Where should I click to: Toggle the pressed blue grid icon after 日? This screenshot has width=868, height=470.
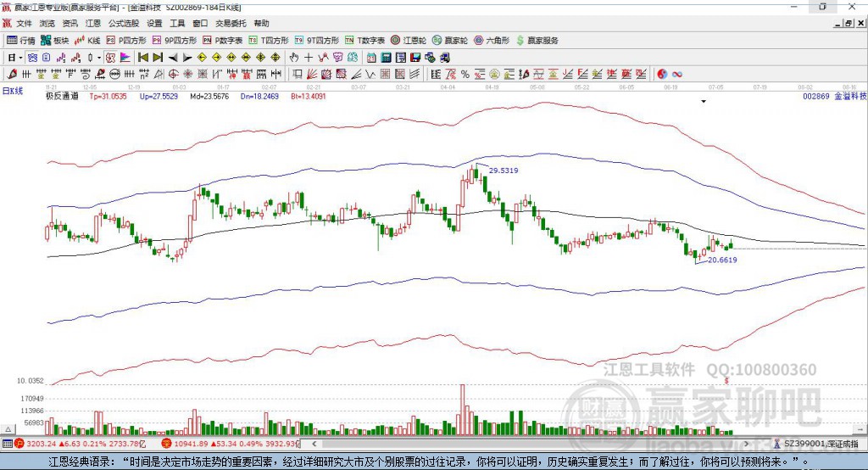coord(32,58)
